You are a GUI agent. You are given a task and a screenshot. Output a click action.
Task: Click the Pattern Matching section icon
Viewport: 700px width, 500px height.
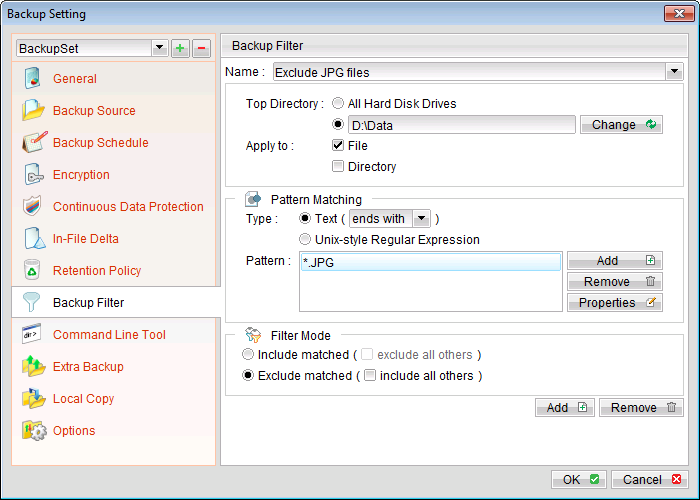click(x=253, y=199)
